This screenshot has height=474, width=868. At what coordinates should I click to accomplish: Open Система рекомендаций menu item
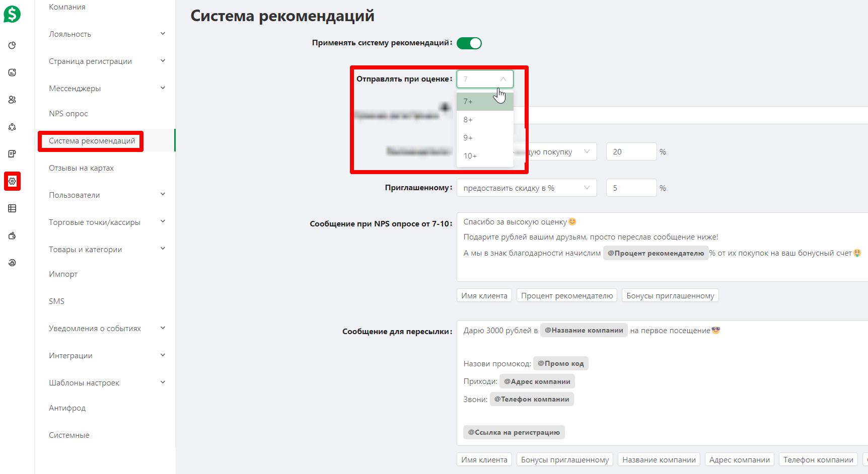(92, 141)
